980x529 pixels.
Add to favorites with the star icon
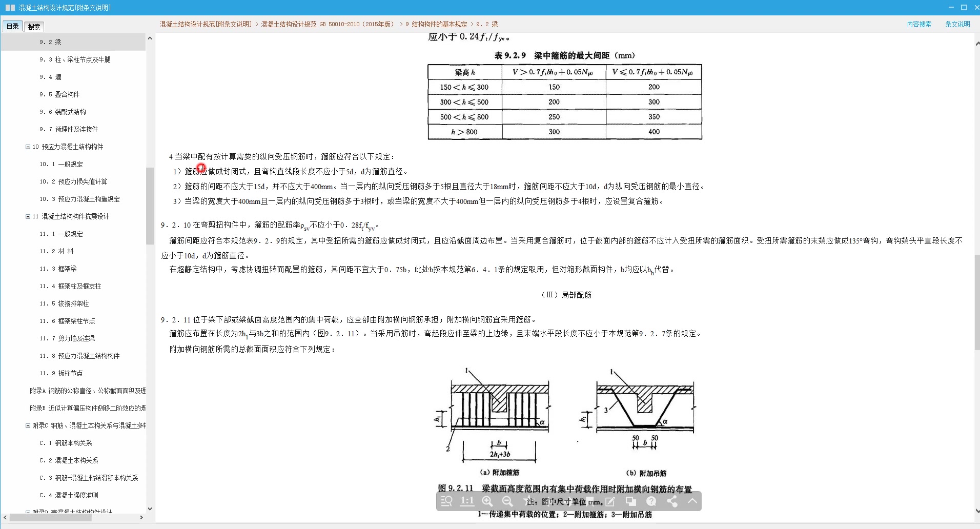(528, 501)
